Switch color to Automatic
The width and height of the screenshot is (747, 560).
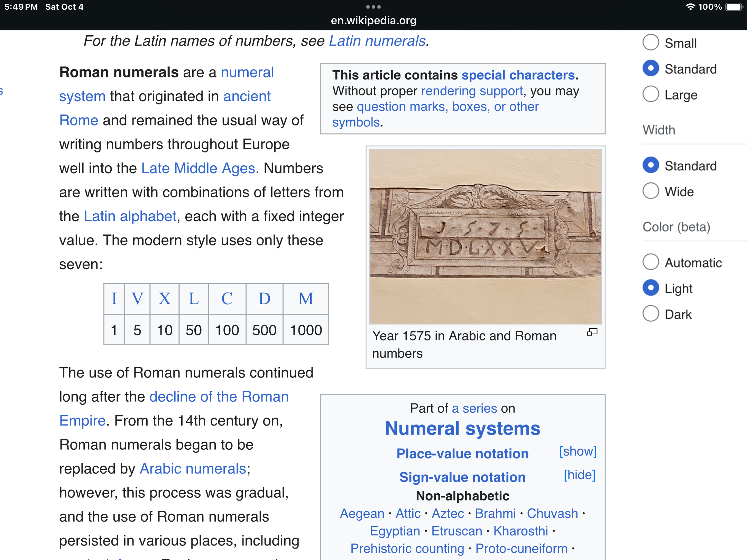(651, 262)
